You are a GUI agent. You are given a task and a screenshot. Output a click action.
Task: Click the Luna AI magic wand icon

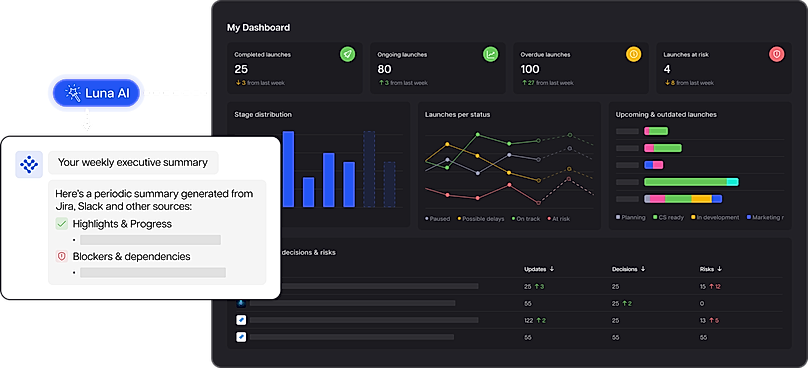click(x=73, y=93)
